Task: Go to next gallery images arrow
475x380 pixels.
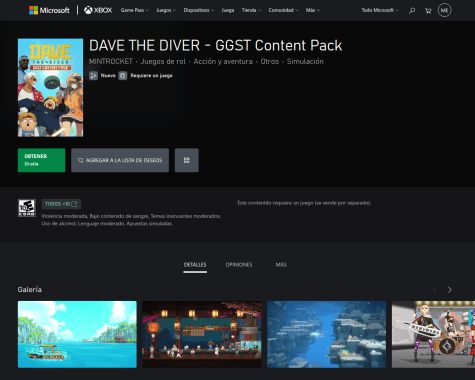Action: click(x=450, y=290)
